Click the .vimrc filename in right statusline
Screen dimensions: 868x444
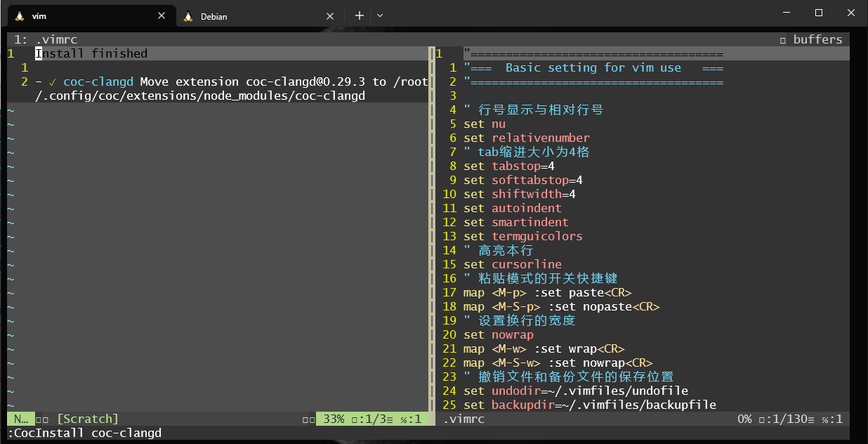pyautogui.click(x=463, y=419)
